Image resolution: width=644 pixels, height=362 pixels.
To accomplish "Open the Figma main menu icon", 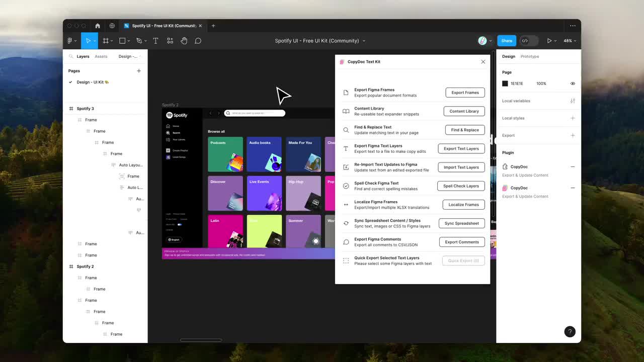I will tap(70, 41).
